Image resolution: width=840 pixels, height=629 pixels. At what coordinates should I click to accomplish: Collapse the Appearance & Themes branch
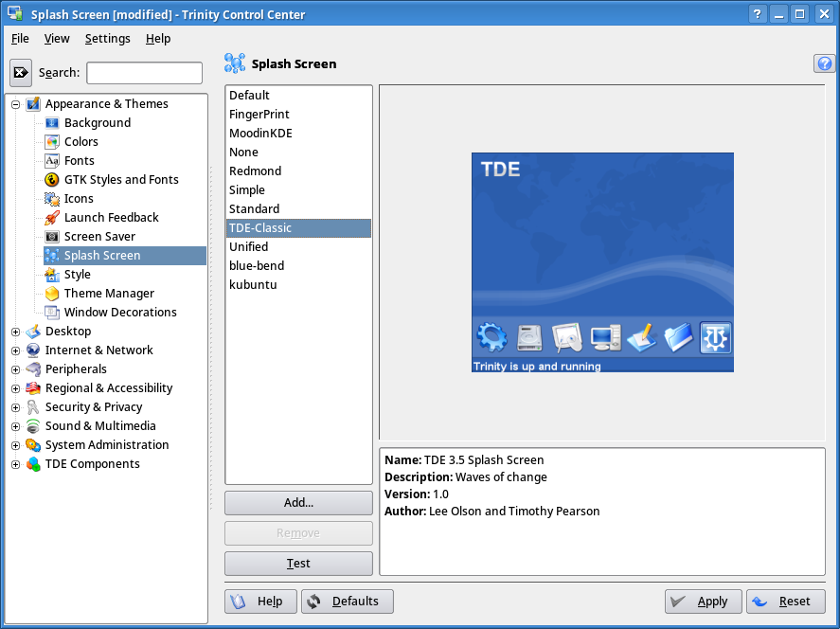tap(15, 104)
